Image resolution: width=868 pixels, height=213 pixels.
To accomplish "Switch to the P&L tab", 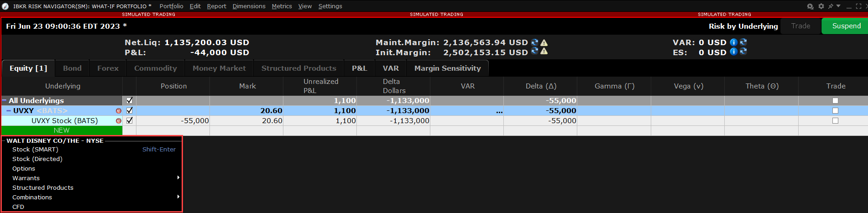I will coord(359,68).
